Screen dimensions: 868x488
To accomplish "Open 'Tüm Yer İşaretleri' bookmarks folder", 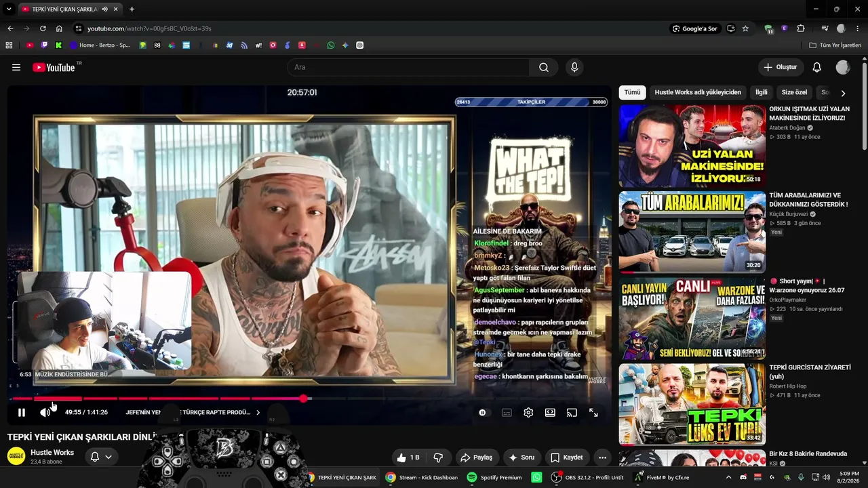I will [x=835, y=45].
